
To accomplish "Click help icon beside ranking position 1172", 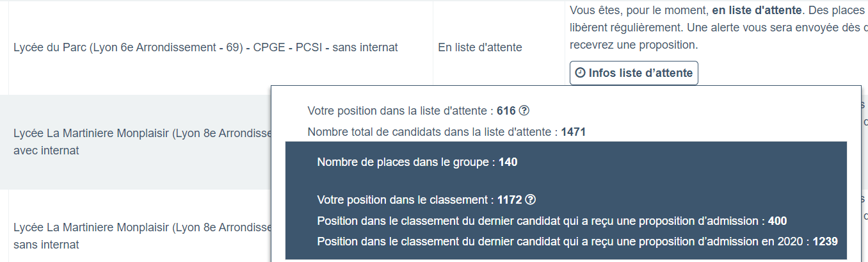I will pyautogui.click(x=530, y=199).
